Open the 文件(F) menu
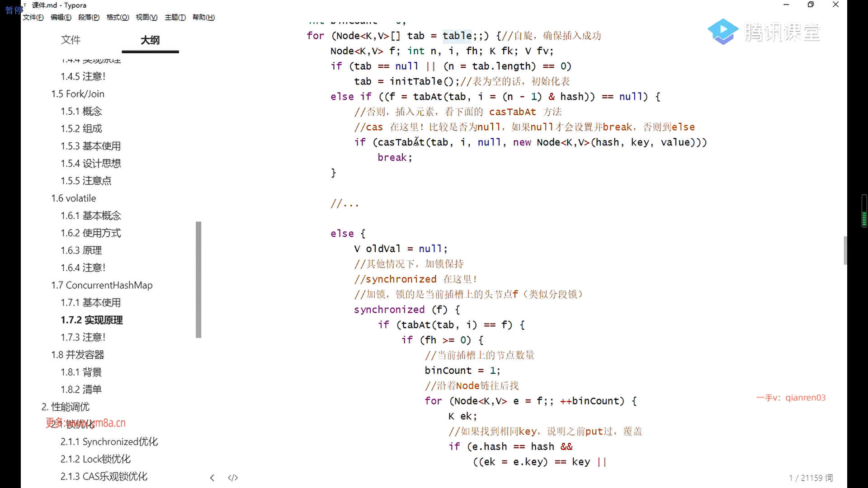 tap(33, 17)
